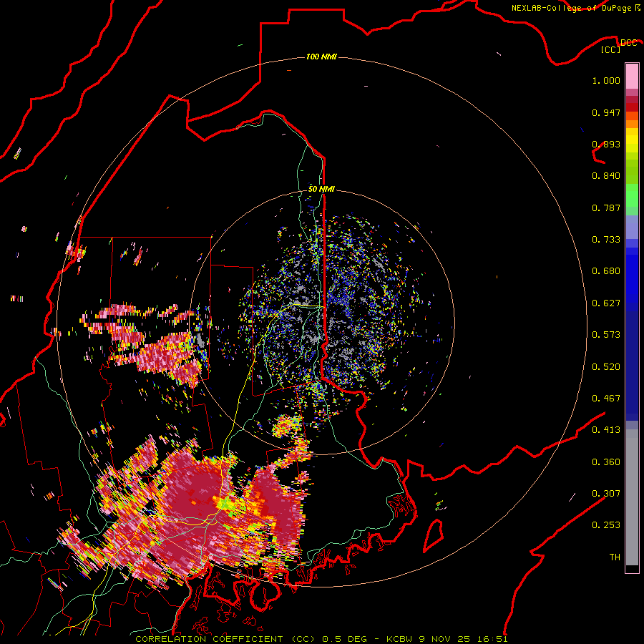The image size is (644, 644).
Task: Click the 50 NMI range ring label
Action: pyautogui.click(x=321, y=189)
